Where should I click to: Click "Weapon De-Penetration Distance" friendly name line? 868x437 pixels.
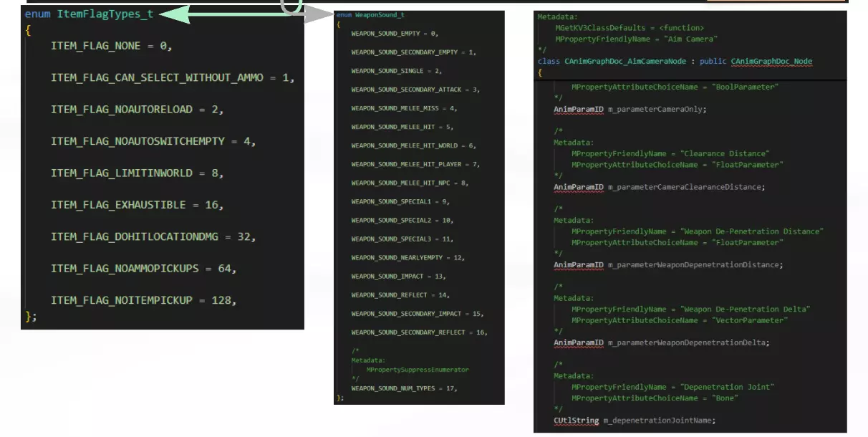698,231
